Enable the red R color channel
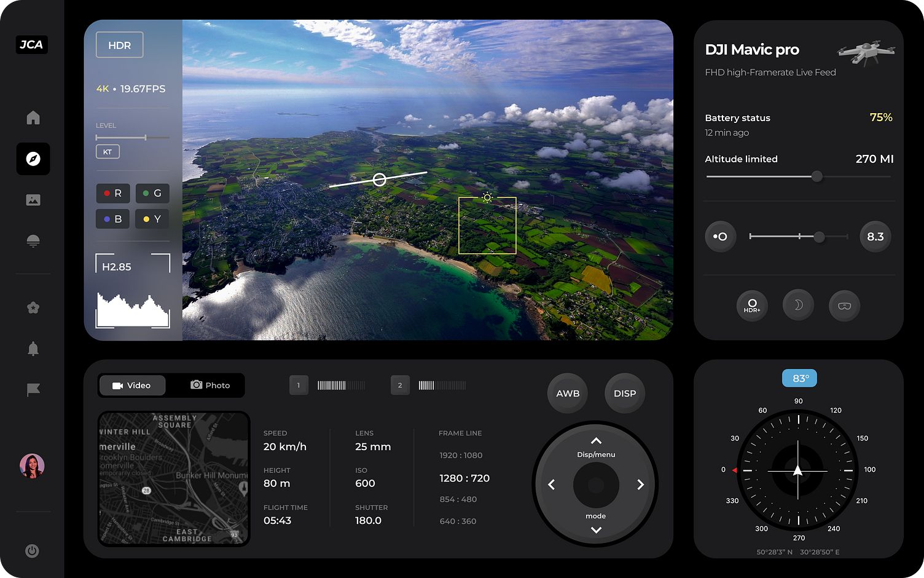Screen dimensions: 924x578 [x=112, y=193]
